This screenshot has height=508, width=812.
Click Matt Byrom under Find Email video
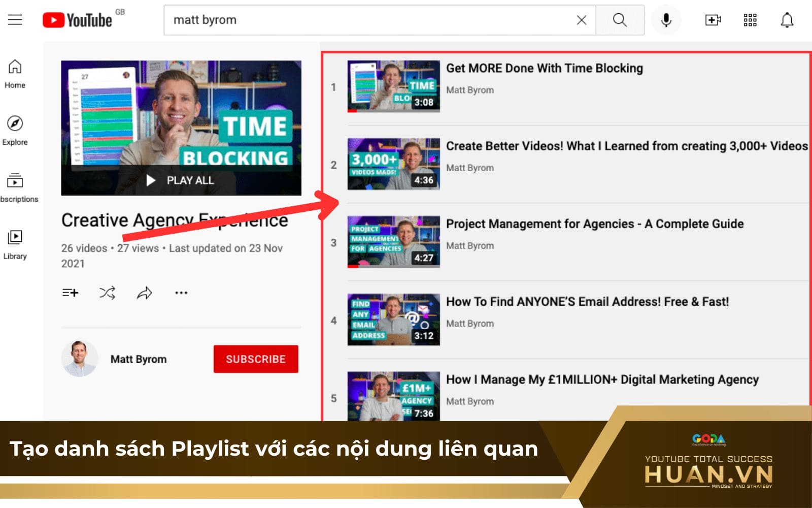(x=470, y=323)
